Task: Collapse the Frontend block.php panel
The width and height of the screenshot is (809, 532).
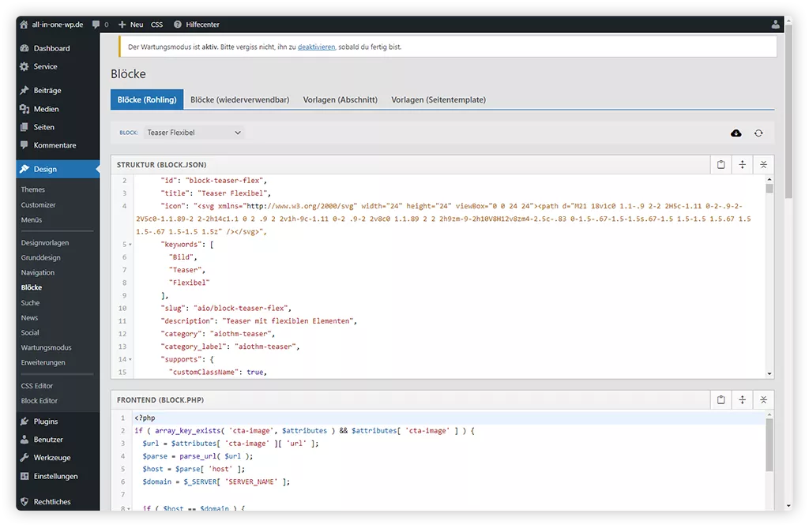Action: (763, 400)
